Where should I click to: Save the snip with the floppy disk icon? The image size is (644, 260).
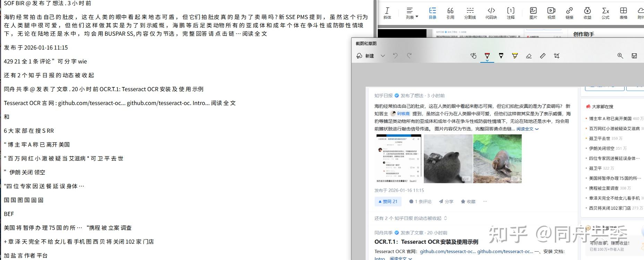(x=634, y=56)
